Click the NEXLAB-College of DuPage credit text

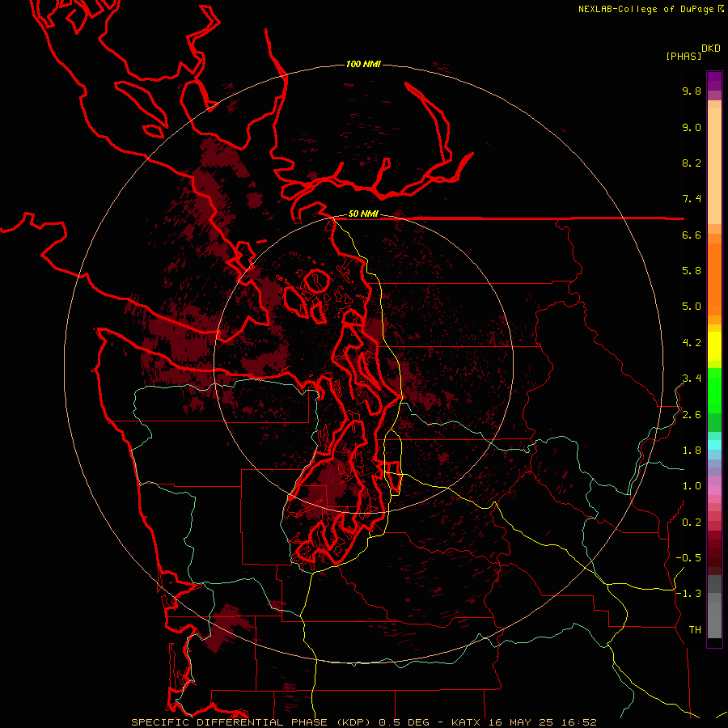tap(645, 9)
